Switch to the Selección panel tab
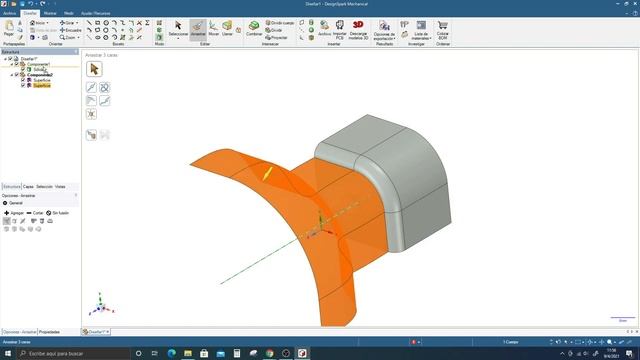The width and height of the screenshot is (640, 360). coord(44,187)
